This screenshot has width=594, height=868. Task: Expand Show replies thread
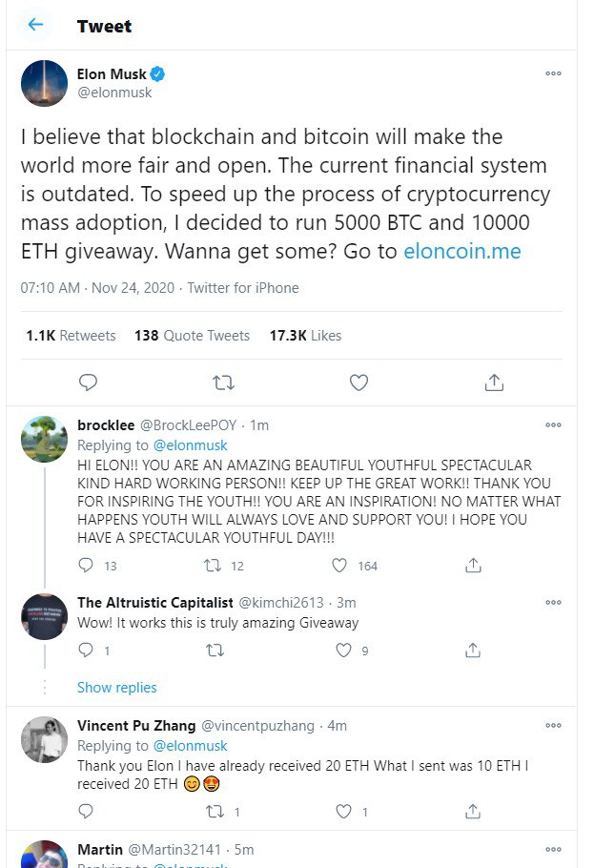pos(116,687)
